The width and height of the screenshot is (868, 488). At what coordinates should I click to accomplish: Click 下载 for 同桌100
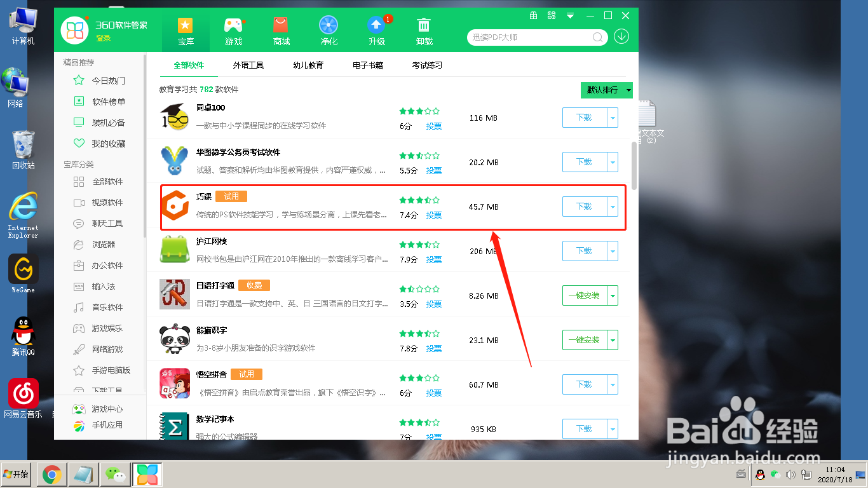pos(585,118)
